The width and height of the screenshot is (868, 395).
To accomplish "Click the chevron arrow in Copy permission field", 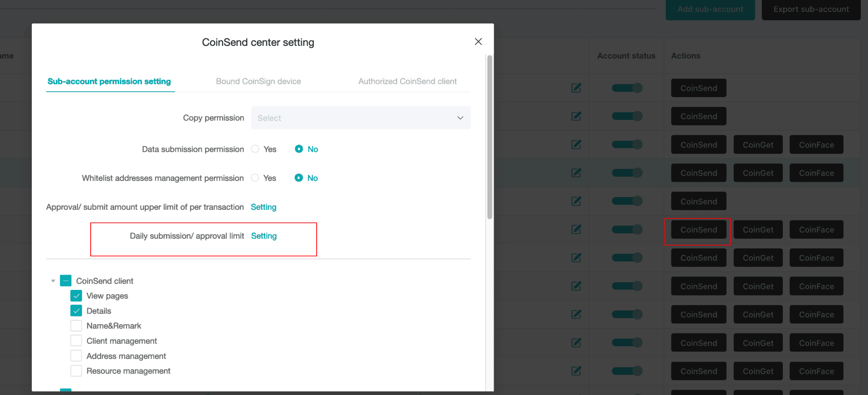I will (460, 118).
